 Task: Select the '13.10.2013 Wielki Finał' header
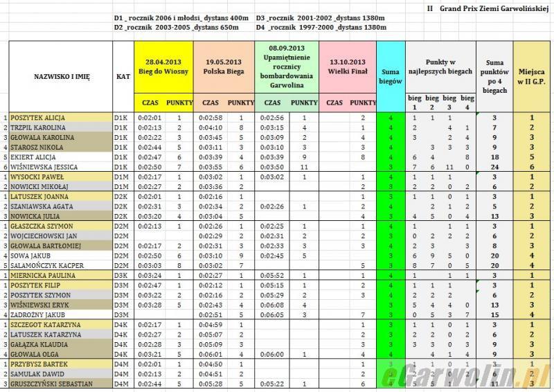point(348,66)
